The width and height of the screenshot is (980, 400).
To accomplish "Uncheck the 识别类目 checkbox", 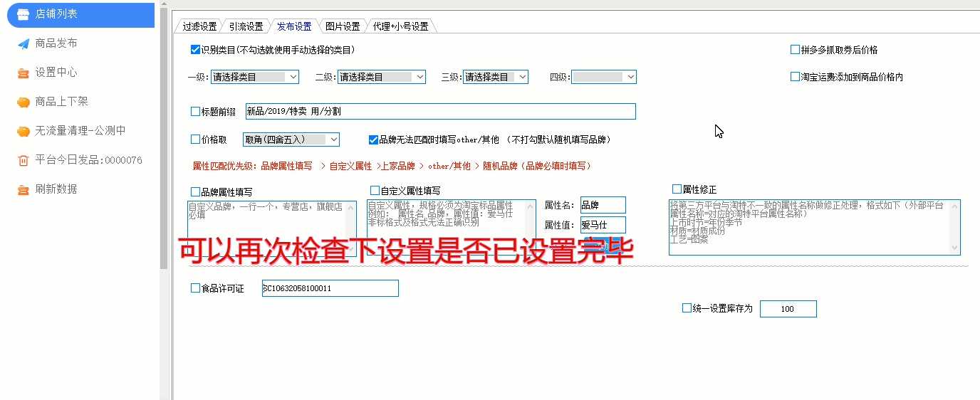I will tap(195, 50).
